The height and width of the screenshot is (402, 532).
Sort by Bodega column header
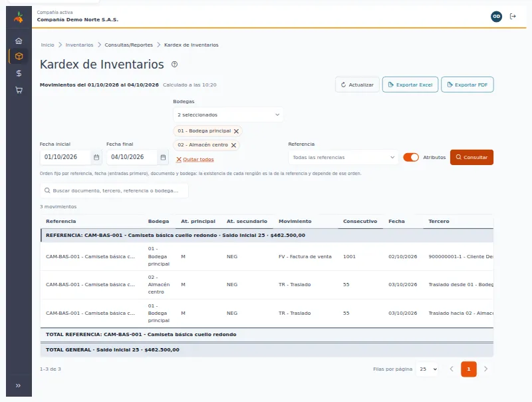tap(158, 222)
